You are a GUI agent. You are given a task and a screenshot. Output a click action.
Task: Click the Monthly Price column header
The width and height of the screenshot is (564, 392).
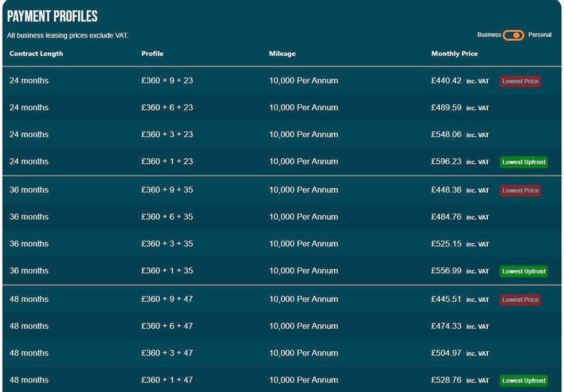[454, 53]
